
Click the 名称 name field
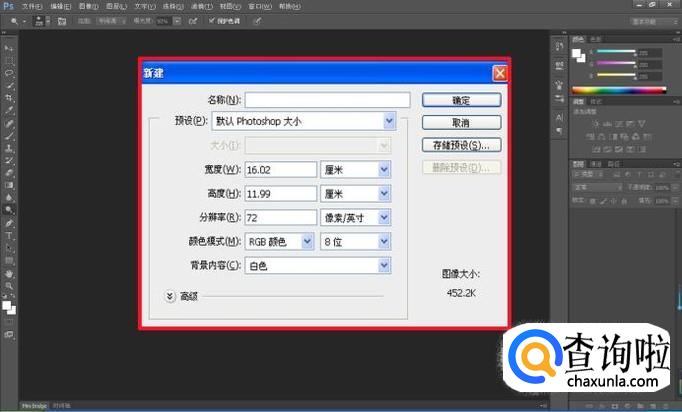(x=328, y=100)
